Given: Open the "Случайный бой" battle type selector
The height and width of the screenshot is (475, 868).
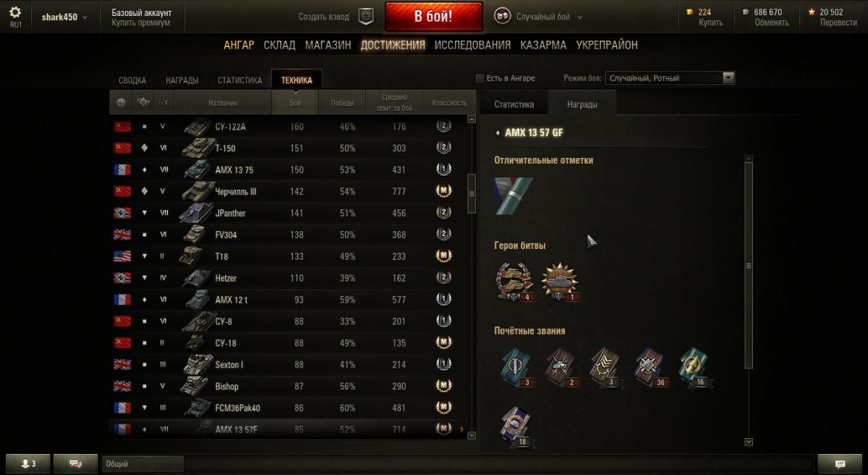Looking at the screenshot, I should click(538, 16).
